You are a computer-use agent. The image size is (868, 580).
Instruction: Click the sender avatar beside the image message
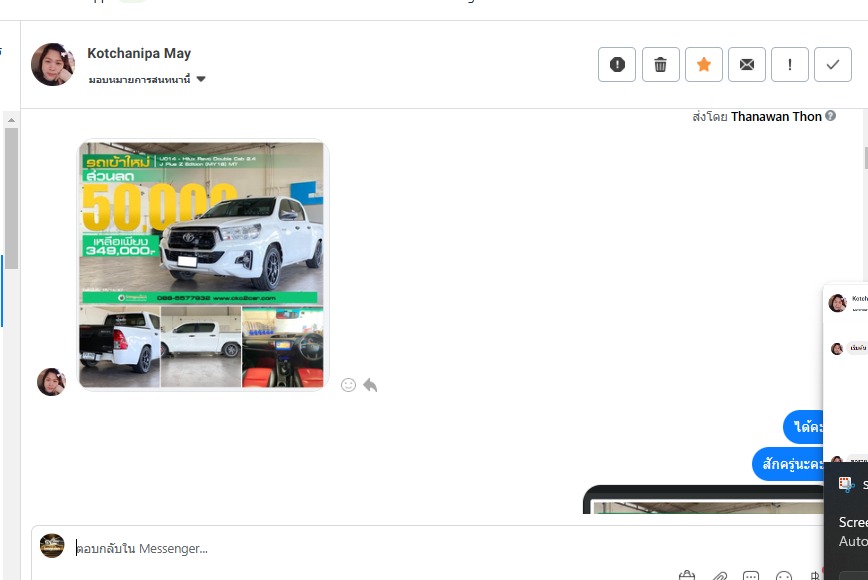(x=51, y=382)
